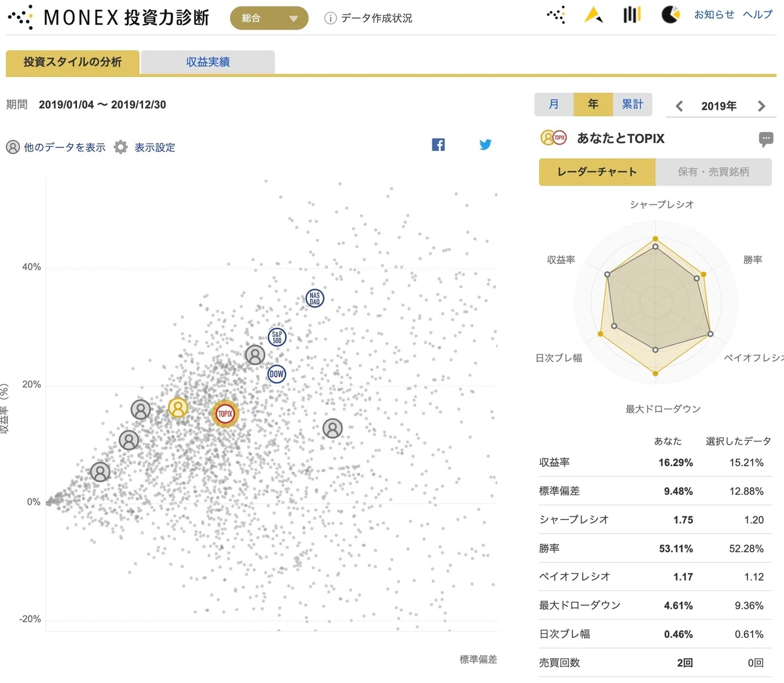The image size is (784, 683).
Task: Click the radar chart center
Action: pyautogui.click(x=655, y=303)
